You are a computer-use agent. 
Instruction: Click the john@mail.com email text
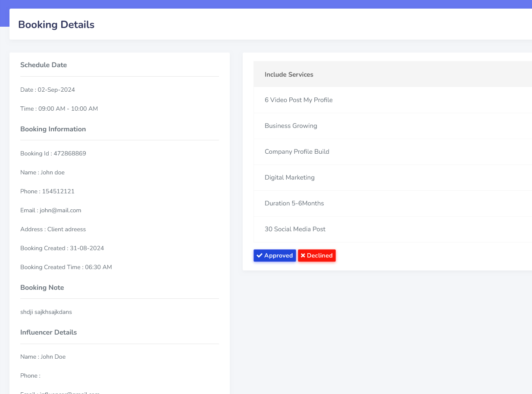pos(60,211)
